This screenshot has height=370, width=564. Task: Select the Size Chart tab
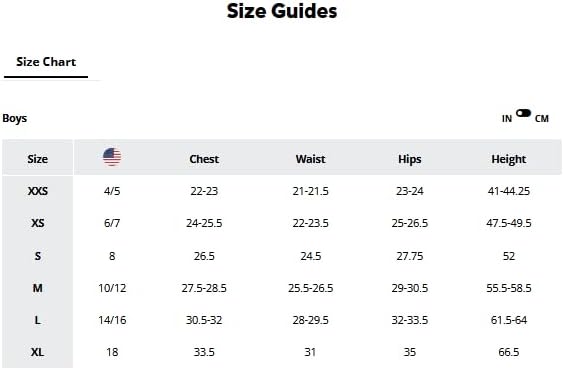coord(46,62)
